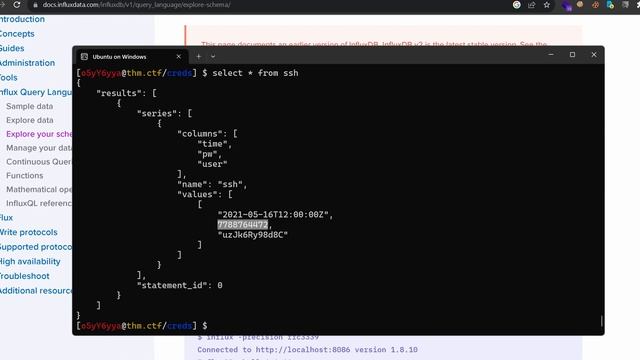The height and width of the screenshot is (360, 640).
Task: Close the terminal window
Action: coord(594,54)
